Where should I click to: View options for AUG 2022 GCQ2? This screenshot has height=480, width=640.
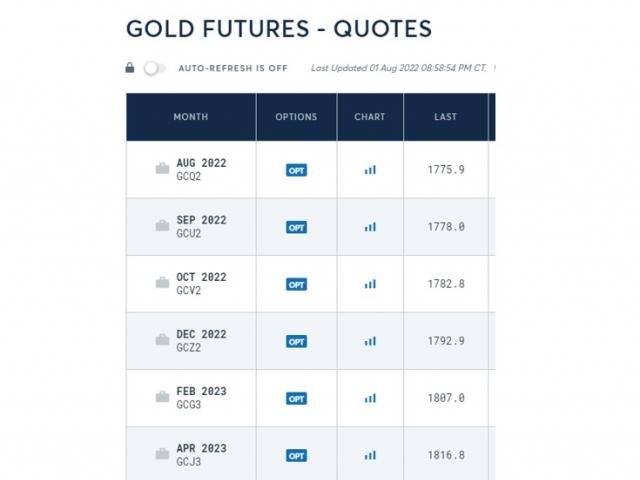coord(296,170)
